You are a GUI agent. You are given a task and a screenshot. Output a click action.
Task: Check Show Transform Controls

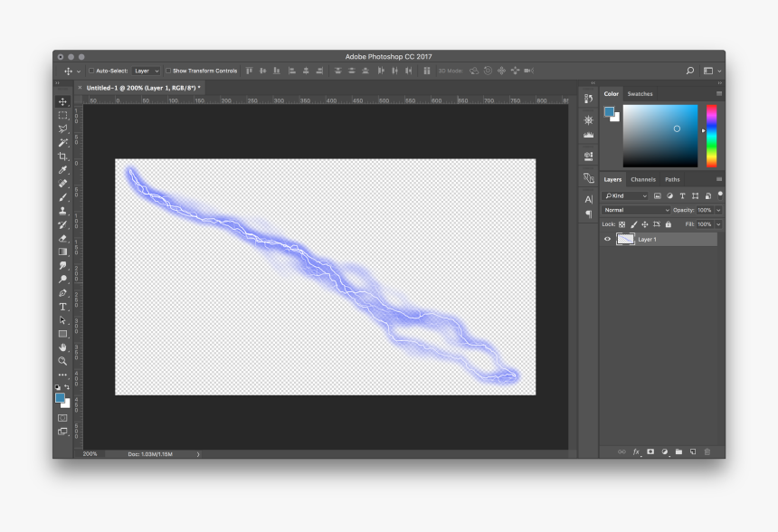[x=169, y=70]
